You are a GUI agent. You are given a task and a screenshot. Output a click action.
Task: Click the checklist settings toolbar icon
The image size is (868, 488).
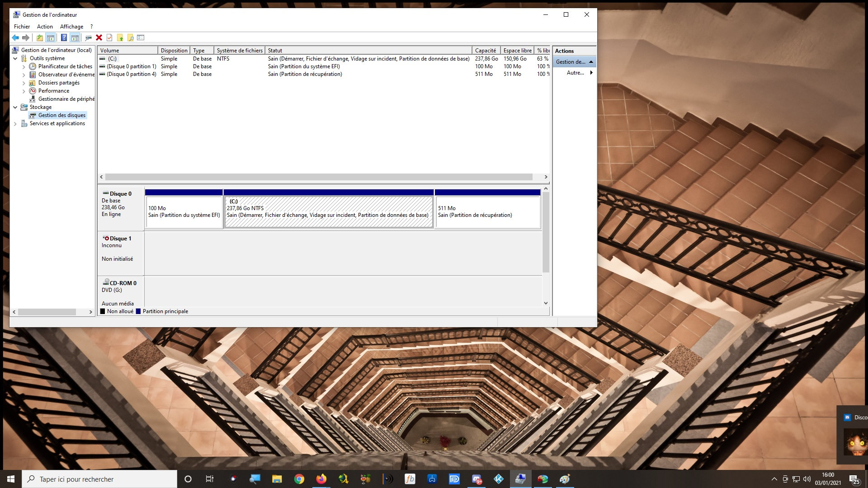click(x=141, y=38)
